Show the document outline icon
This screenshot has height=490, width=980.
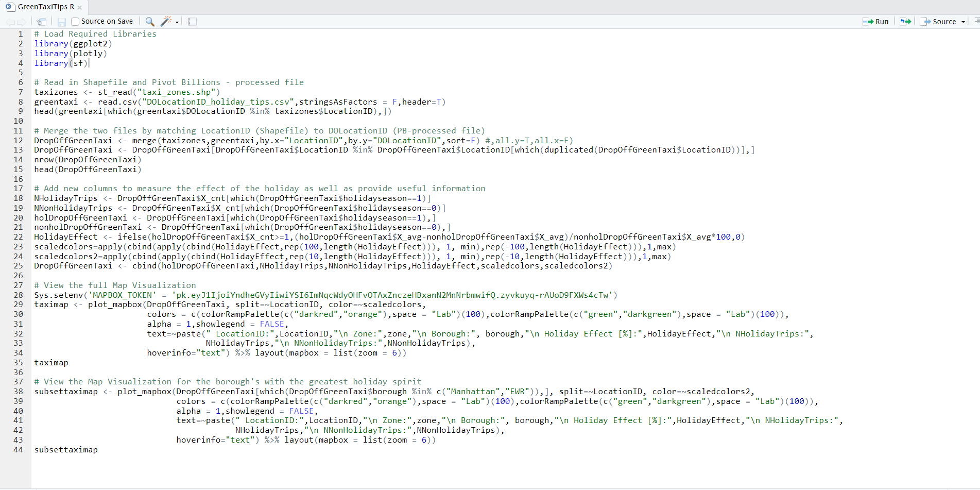tap(976, 21)
